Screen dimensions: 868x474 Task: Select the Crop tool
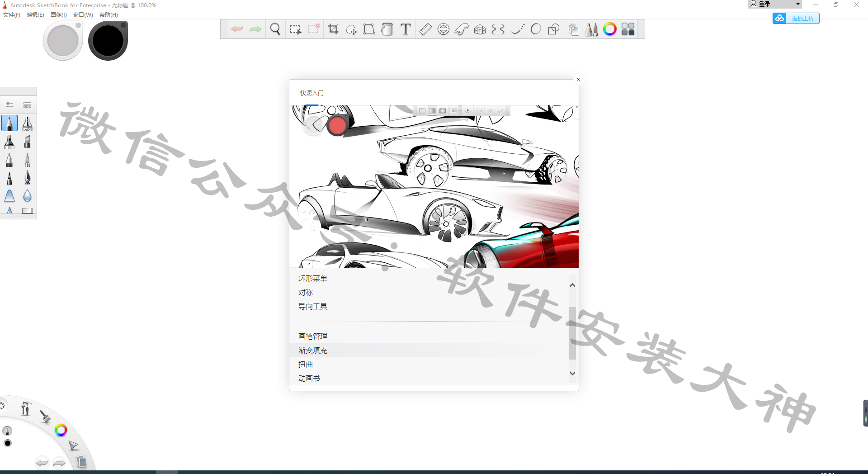[333, 29]
